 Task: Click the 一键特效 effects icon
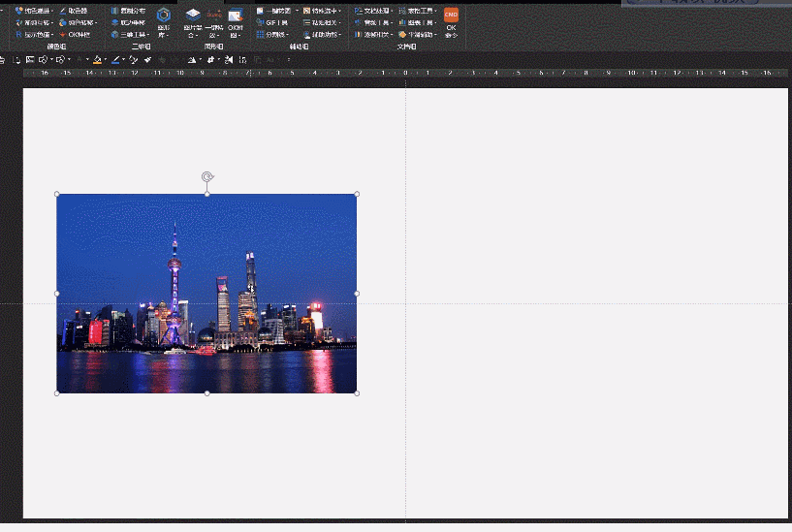pos(213,15)
